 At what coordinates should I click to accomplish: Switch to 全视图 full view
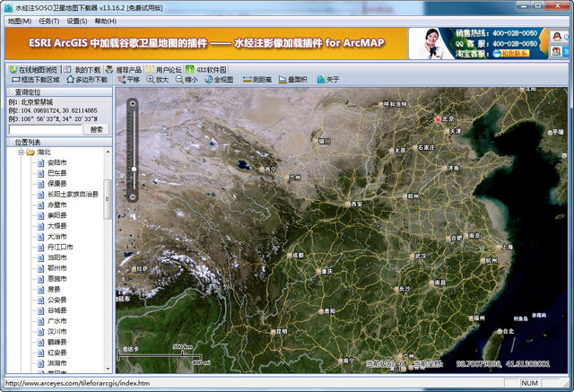(219, 80)
